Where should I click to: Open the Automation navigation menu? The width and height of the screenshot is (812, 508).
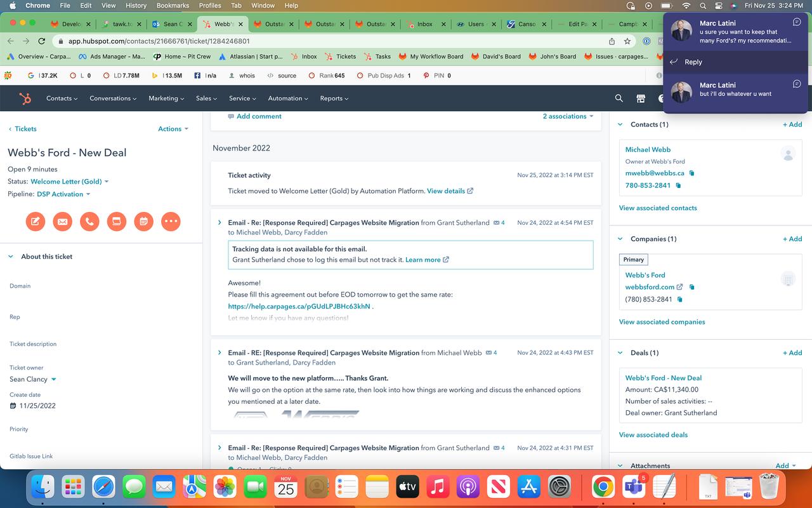click(288, 98)
